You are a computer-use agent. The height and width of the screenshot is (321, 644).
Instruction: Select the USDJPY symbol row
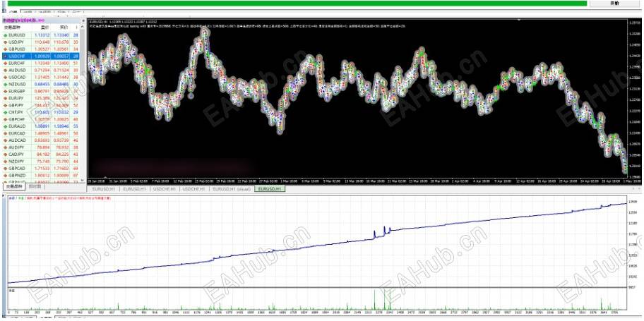click(x=41, y=42)
